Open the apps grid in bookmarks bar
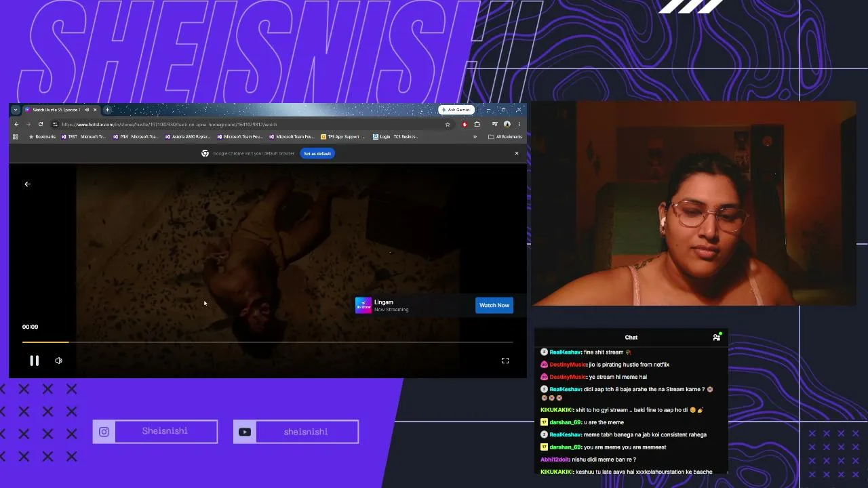Image resolution: width=868 pixels, height=488 pixels. point(15,137)
